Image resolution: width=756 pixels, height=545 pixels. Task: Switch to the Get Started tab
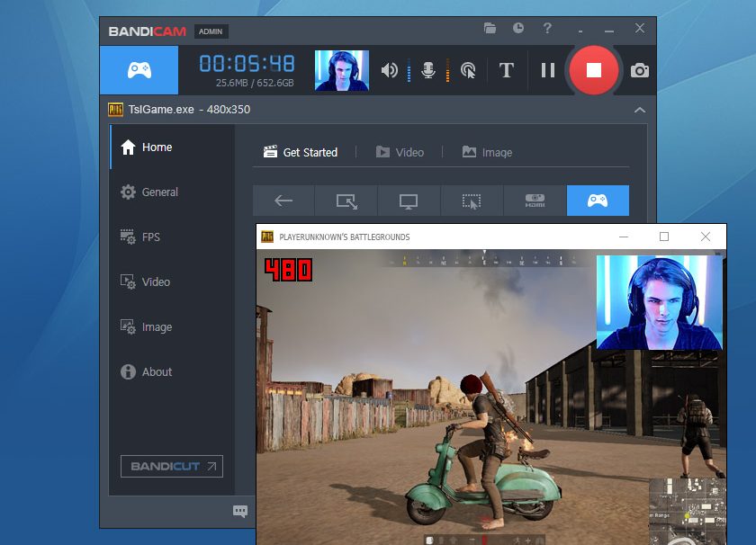point(301,152)
